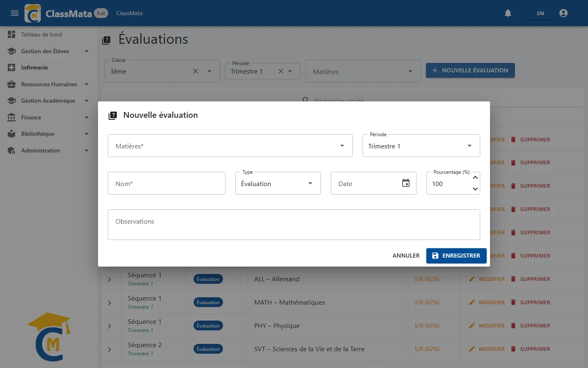Screen dimensions: 588x368
Task: Open the notifications bell
Action: (x=508, y=13)
